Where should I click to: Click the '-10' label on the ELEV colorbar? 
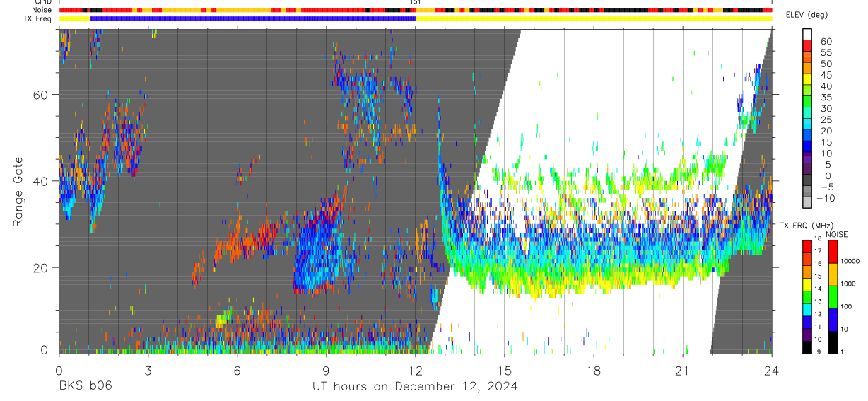pos(827,199)
